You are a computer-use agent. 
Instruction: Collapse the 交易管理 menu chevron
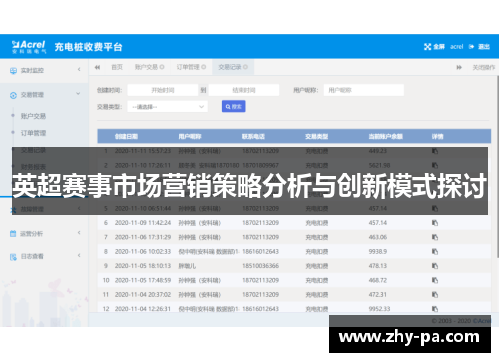(78, 94)
